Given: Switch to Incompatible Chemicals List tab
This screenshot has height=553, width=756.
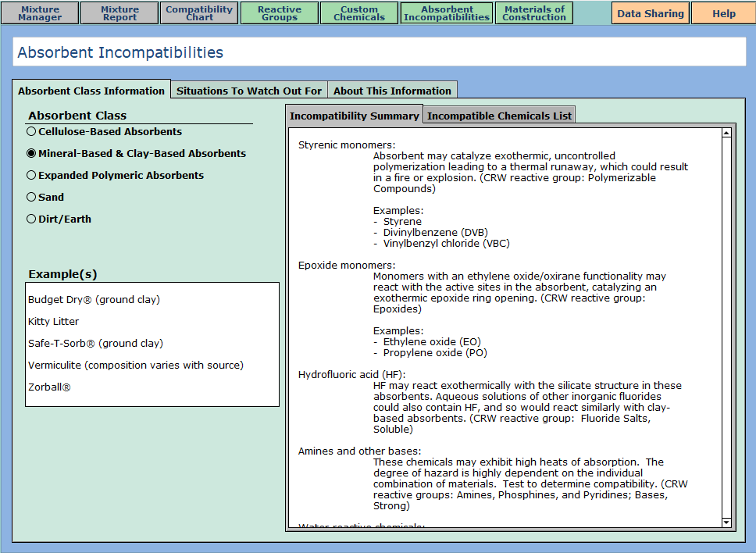Looking at the screenshot, I should tap(500, 116).
